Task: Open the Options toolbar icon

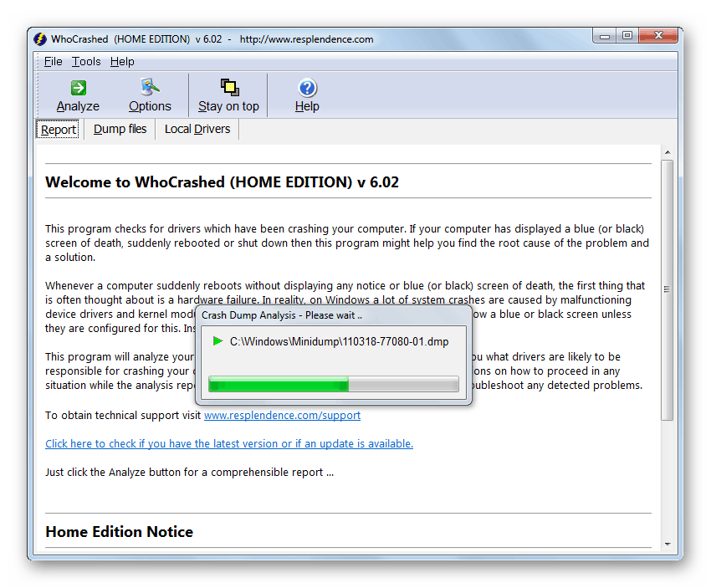Action: tap(150, 87)
